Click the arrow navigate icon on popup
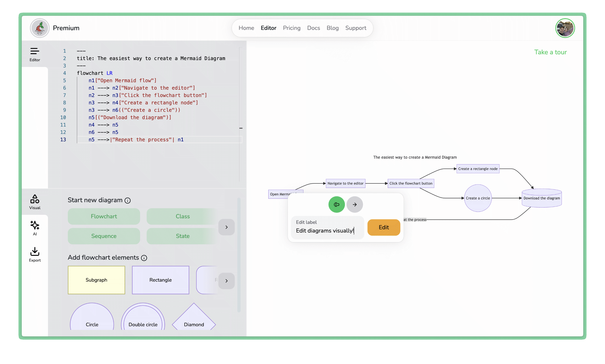The width and height of the screenshot is (605, 364). click(354, 204)
